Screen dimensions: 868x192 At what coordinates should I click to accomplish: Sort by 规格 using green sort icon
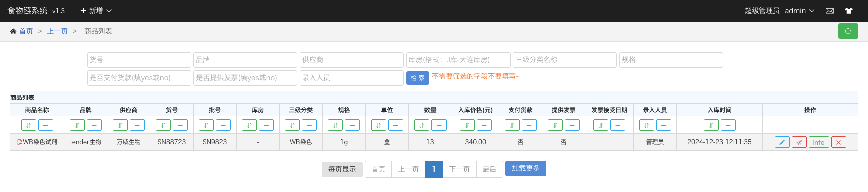pos(335,125)
